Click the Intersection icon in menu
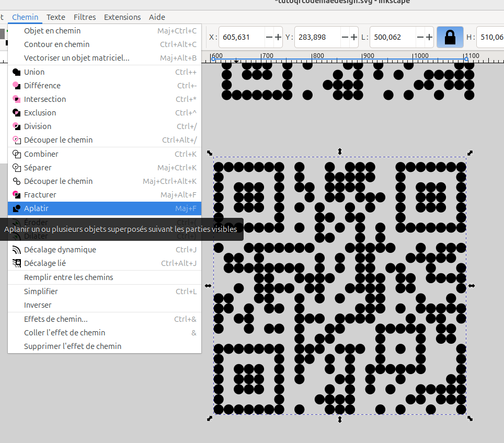The width and height of the screenshot is (504, 443). pos(16,99)
